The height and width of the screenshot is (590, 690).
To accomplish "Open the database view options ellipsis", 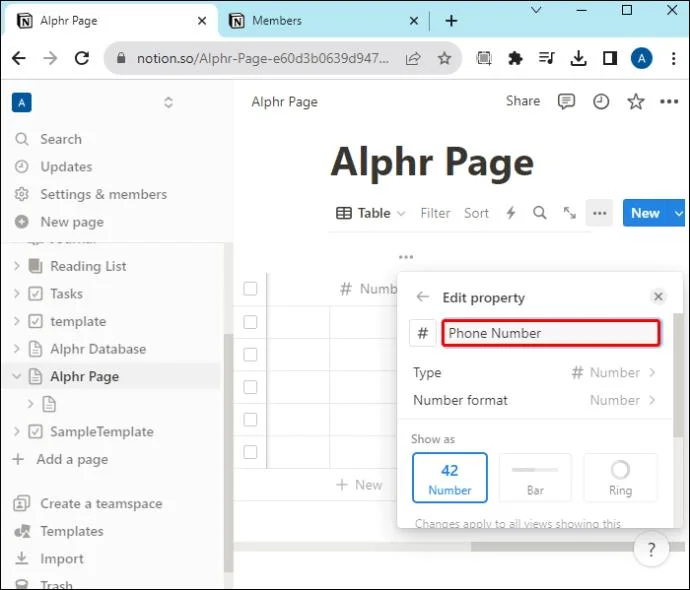I will click(599, 213).
